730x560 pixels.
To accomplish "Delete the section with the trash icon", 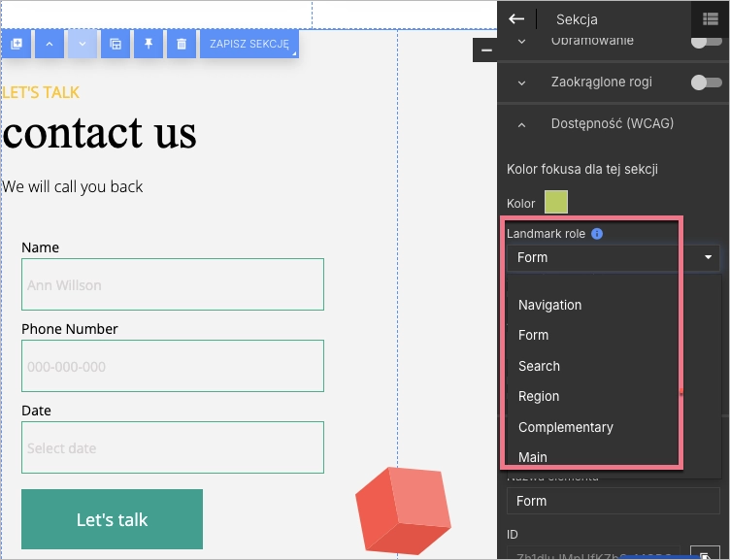I will (x=182, y=45).
